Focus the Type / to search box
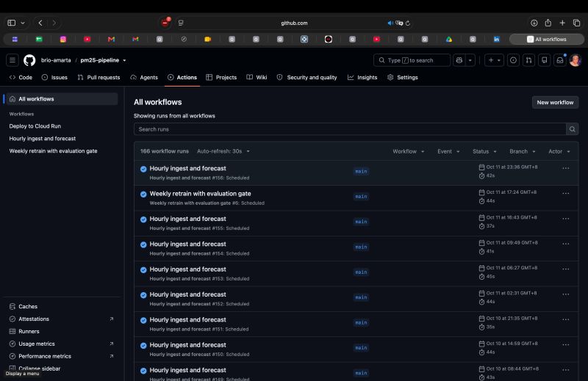Screen dimensions: 588x381 click(x=412, y=60)
